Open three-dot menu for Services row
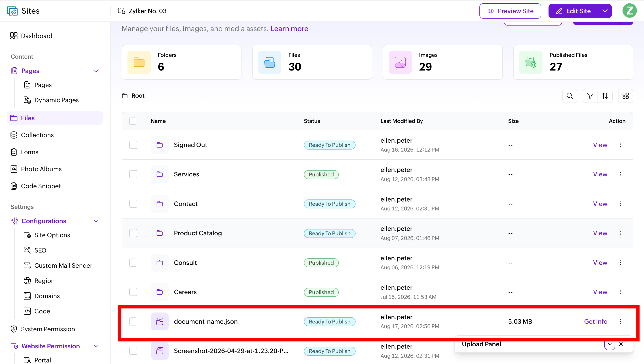The image size is (644, 364). click(620, 174)
